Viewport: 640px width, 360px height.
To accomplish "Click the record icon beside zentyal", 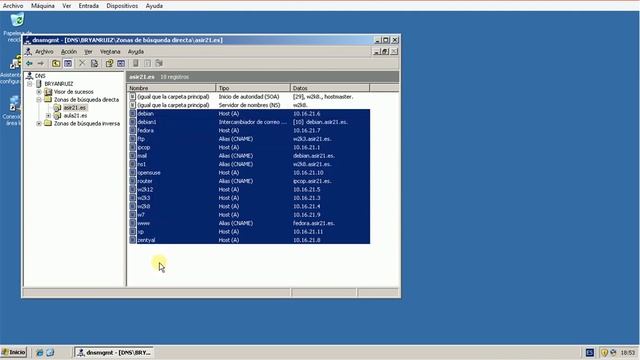I will [133, 240].
